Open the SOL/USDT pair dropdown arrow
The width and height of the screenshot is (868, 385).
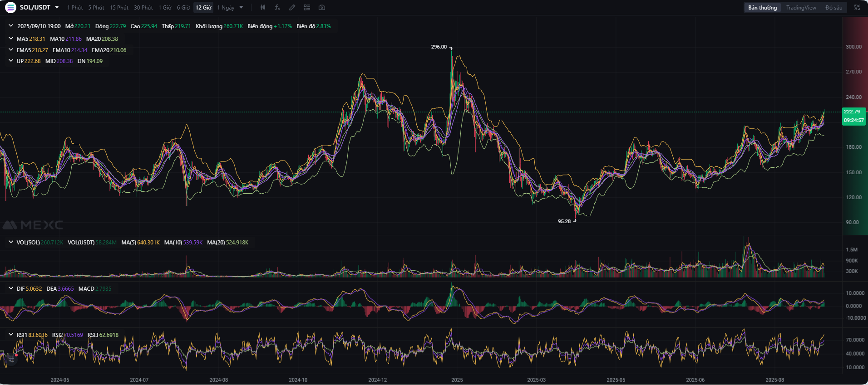pos(57,7)
